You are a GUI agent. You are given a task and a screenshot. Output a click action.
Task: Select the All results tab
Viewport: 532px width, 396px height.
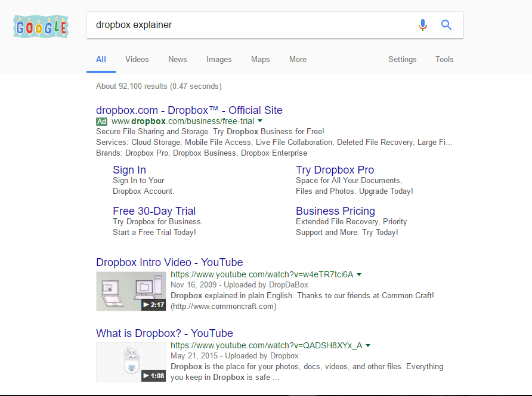pos(101,60)
